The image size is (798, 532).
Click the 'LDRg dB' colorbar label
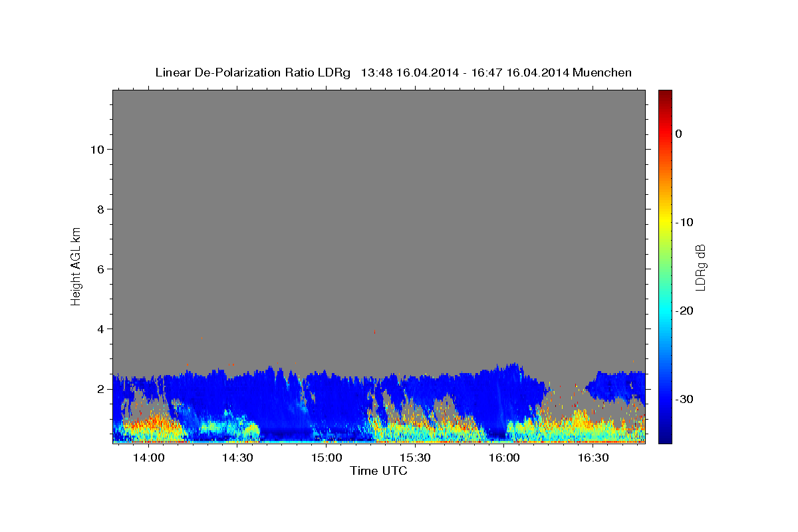pos(700,267)
